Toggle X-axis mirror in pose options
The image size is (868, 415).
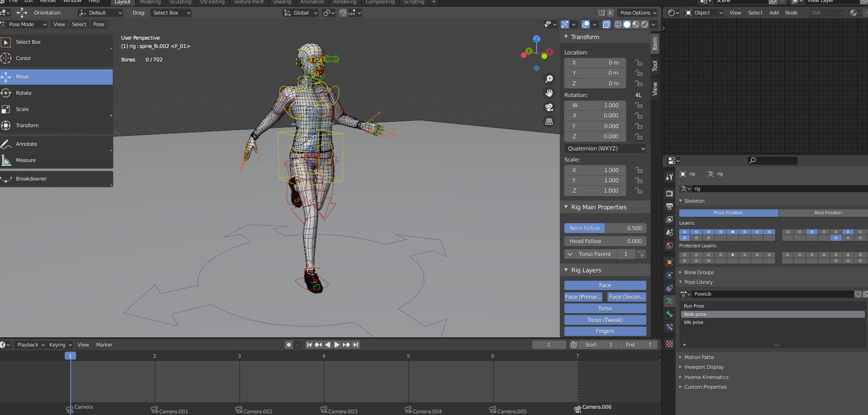coord(610,13)
